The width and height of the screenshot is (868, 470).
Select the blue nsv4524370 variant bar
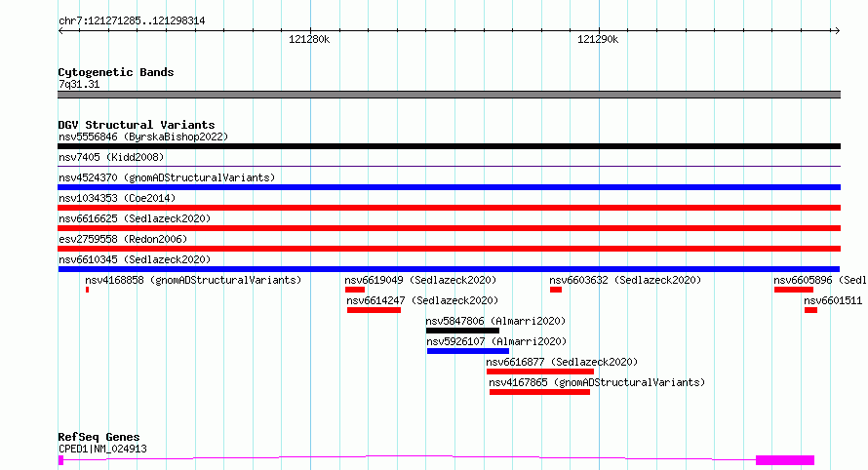click(449, 187)
